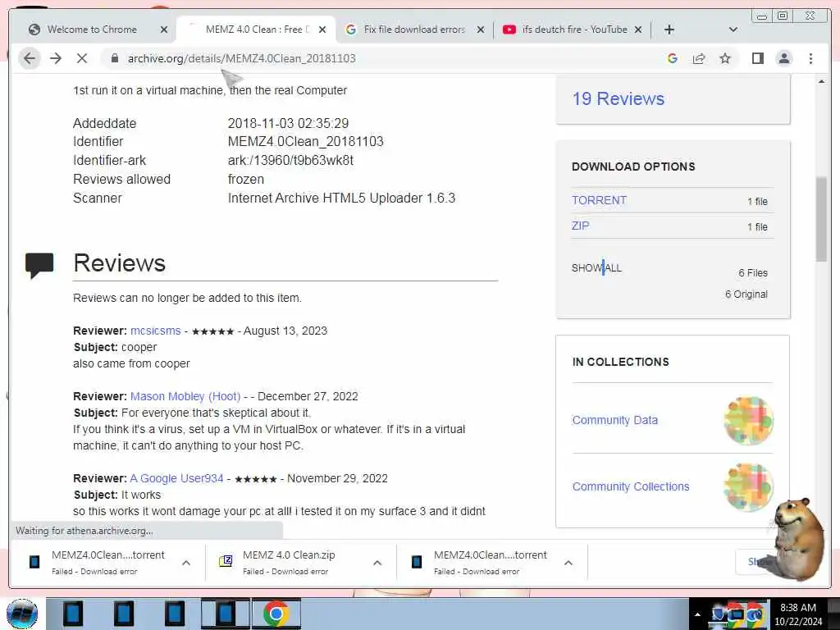Stop loading the page with the X button
The image size is (840, 630).
(x=82, y=58)
